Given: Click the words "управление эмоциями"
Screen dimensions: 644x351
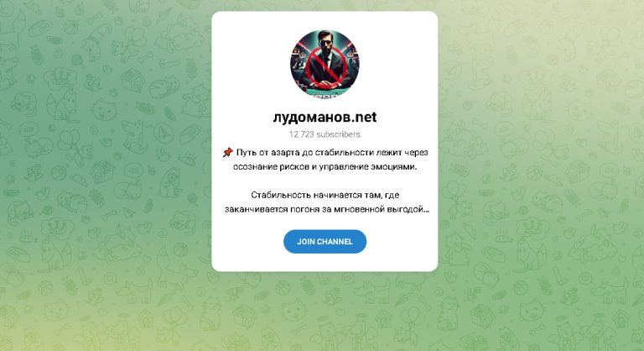Looking at the screenshot, I should 367,166.
